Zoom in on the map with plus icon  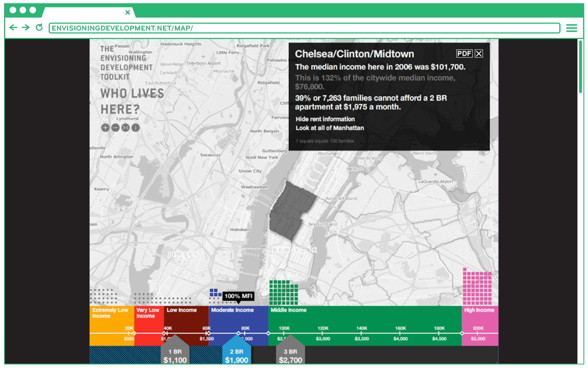(105, 128)
